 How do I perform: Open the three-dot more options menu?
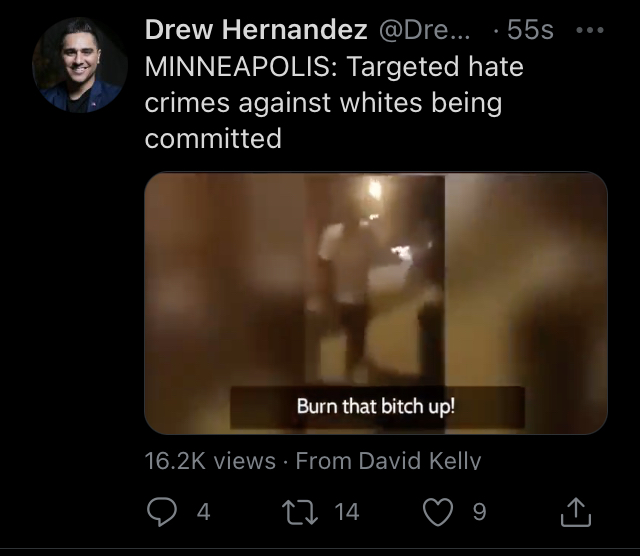589,30
